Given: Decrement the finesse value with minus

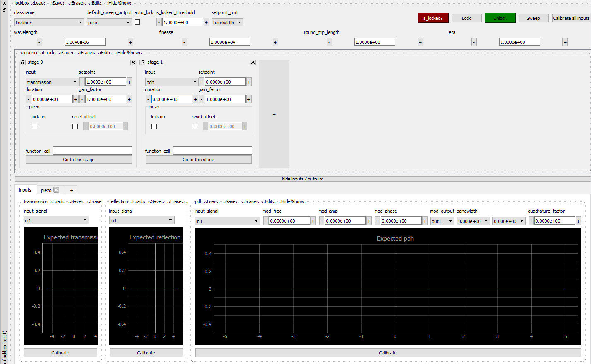Looking at the screenshot, I should coord(184,42).
